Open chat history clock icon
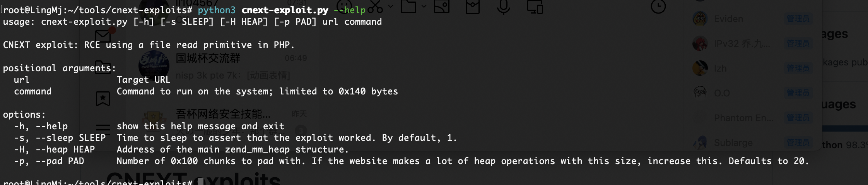This screenshot has width=868, height=185. point(658,6)
